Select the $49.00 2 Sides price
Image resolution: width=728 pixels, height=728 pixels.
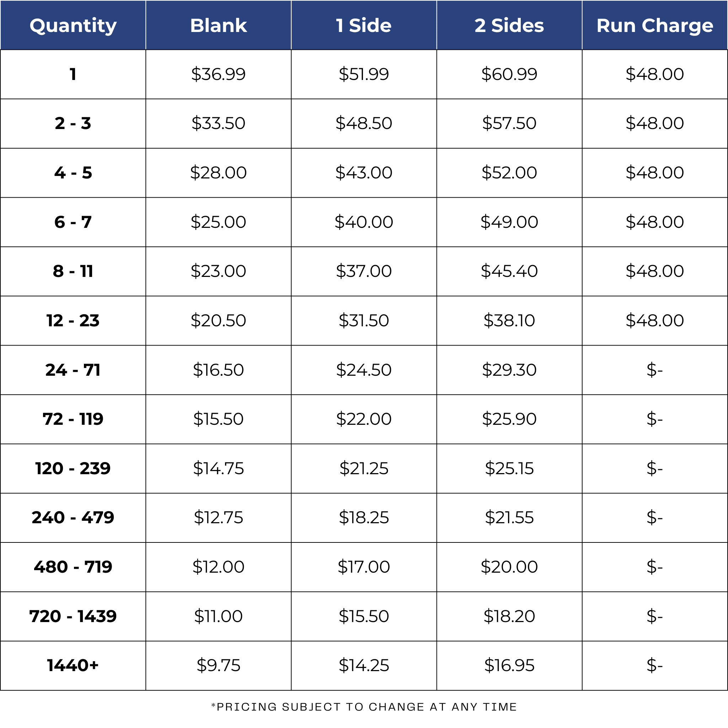click(509, 222)
